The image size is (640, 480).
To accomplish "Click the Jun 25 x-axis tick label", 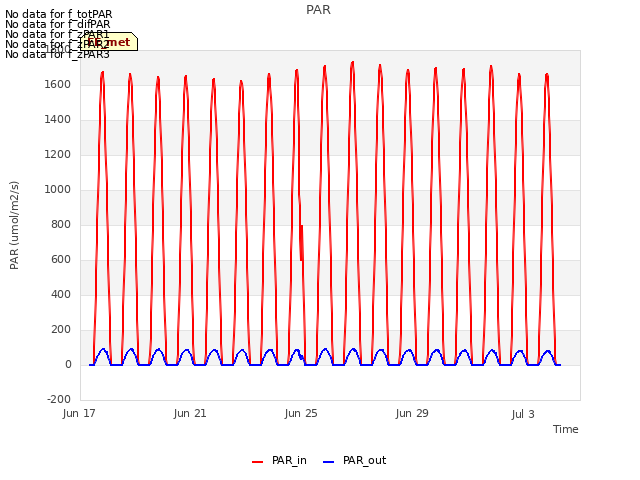I will 301,414.
